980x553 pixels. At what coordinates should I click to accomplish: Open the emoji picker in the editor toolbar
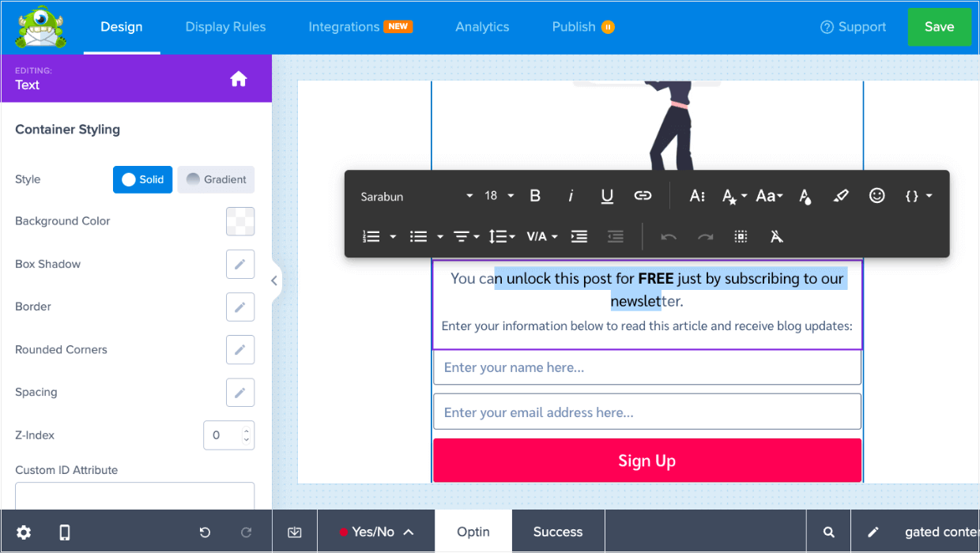point(876,195)
